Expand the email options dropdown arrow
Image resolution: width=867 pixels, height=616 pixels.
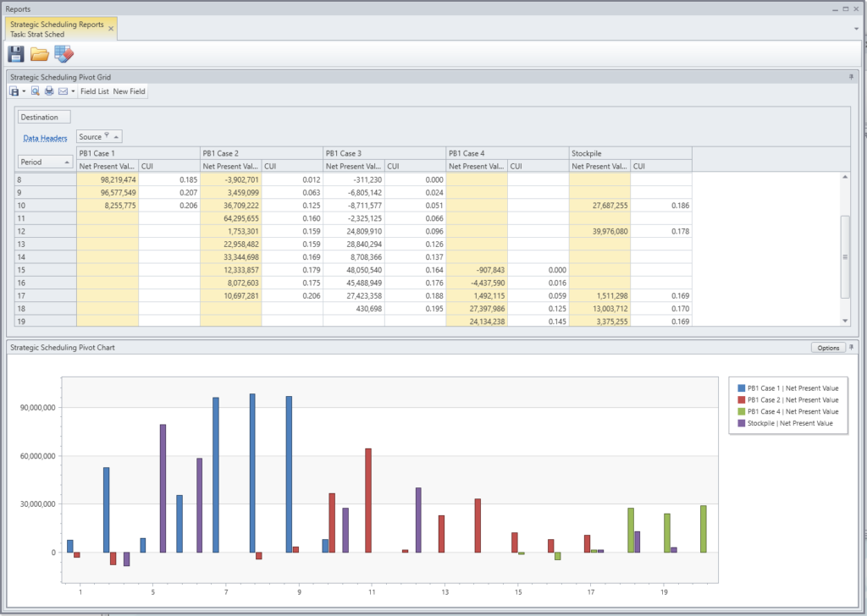[73, 91]
